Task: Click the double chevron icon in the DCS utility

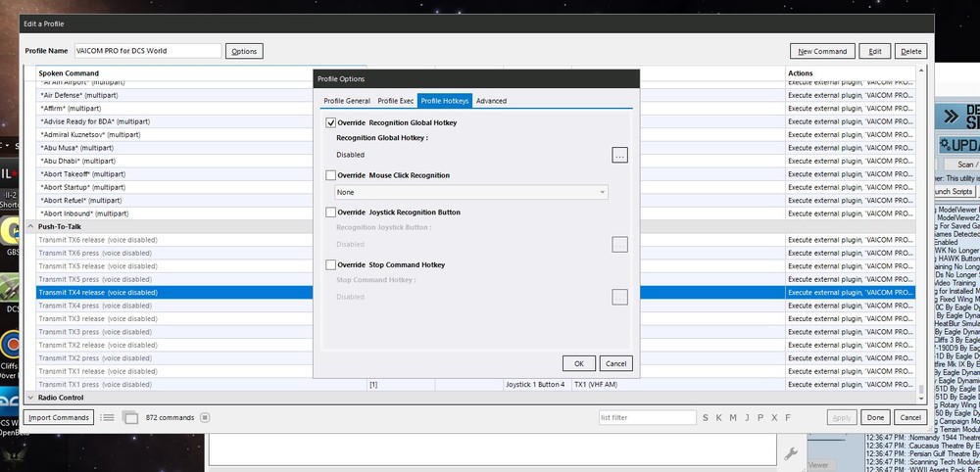Action: point(952,117)
